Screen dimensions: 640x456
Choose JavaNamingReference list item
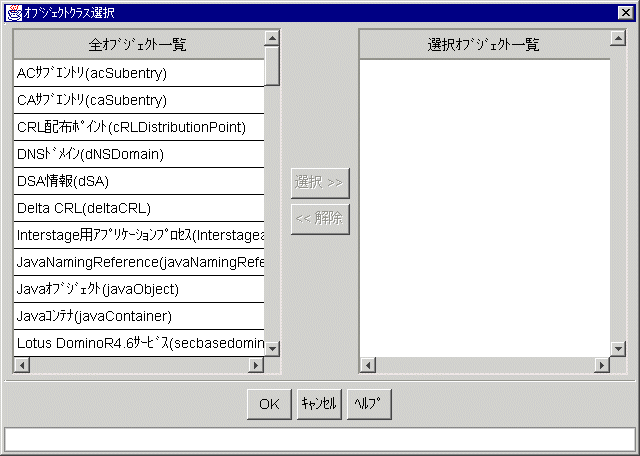pyautogui.click(x=139, y=262)
